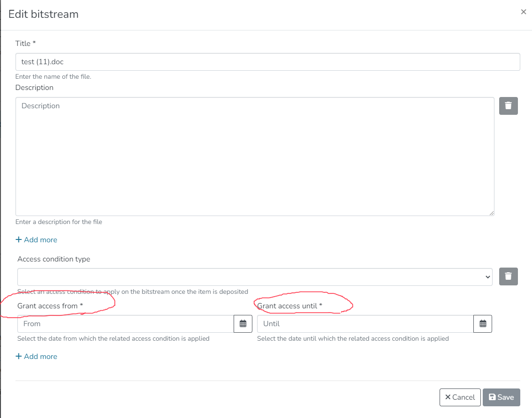Open the calendar picker for the From date
Image resolution: width=532 pixels, height=418 pixels.
point(243,323)
